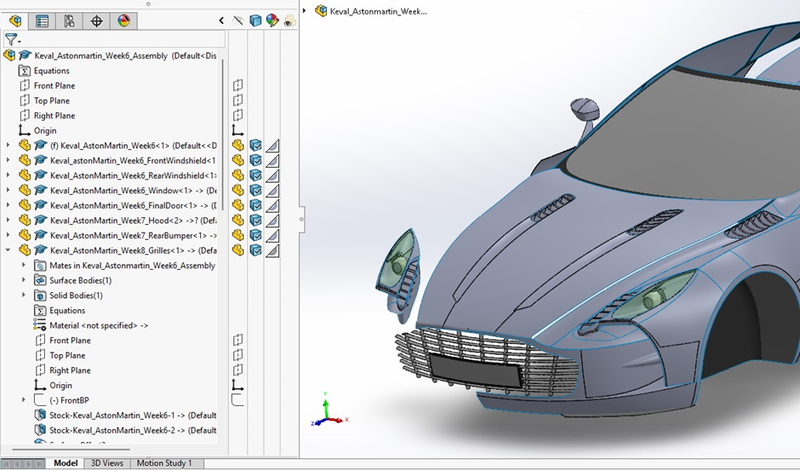
Task: Select Stock-Keval_AstonMartin_Week6-1 feature
Action: [x=133, y=415]
